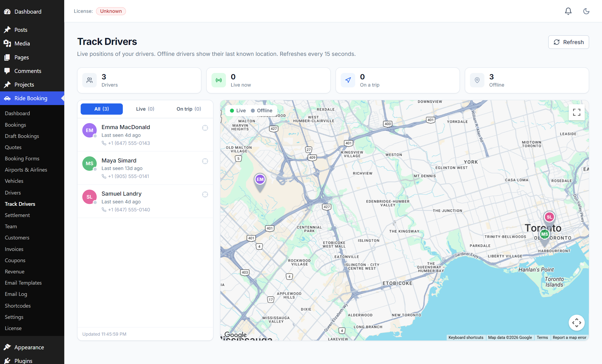Screen dimensions: 602x364
Task: Open Settlement submenu
Action: [17, 215]
